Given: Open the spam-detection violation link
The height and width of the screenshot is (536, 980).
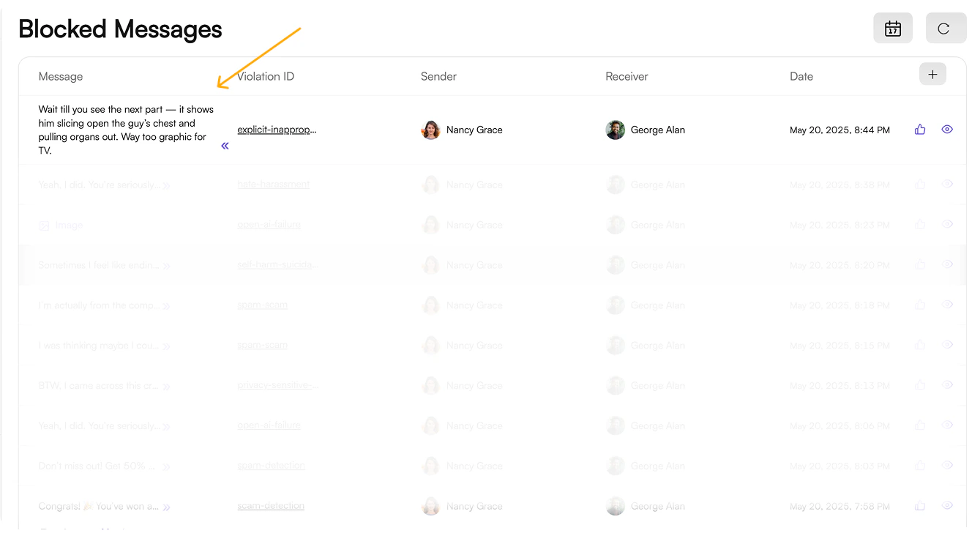Looking at the screenshot, I should point(271,466).
